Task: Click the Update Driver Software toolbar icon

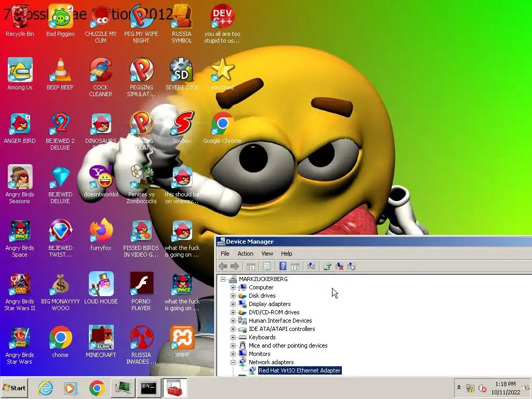Action: 327,267
